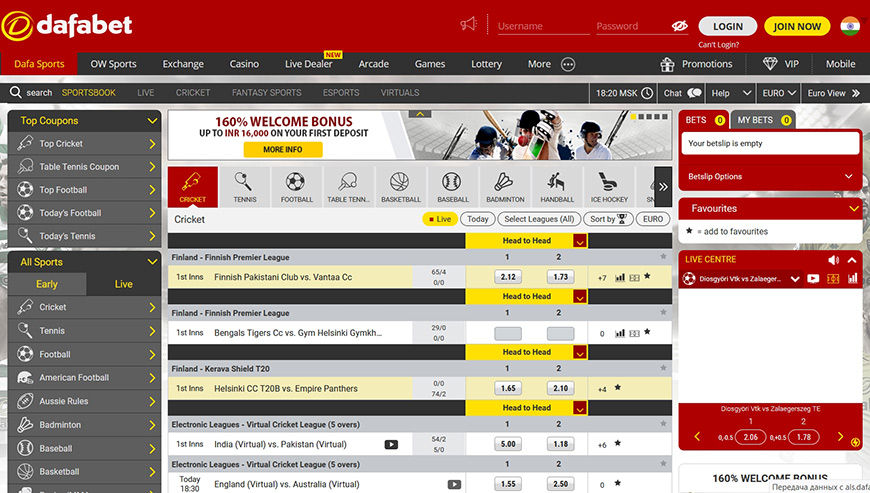Open Live Centre statistics bar chart icon
The image size is (870, 493).
click(853, 278)
